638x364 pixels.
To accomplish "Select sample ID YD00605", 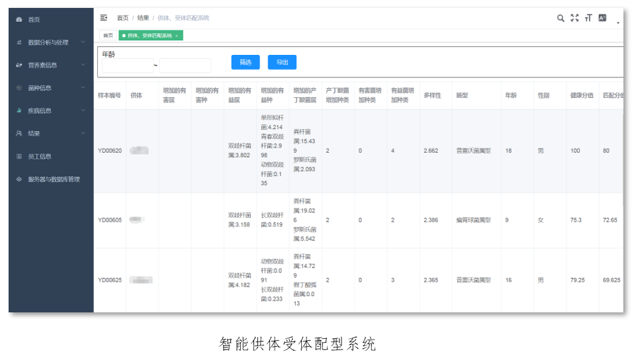I will pyautogui.click(x=110, y=220).
